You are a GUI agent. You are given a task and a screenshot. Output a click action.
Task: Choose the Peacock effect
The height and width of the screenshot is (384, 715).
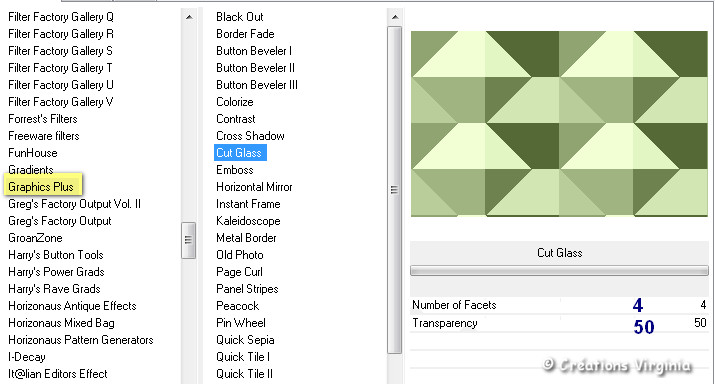238,306
